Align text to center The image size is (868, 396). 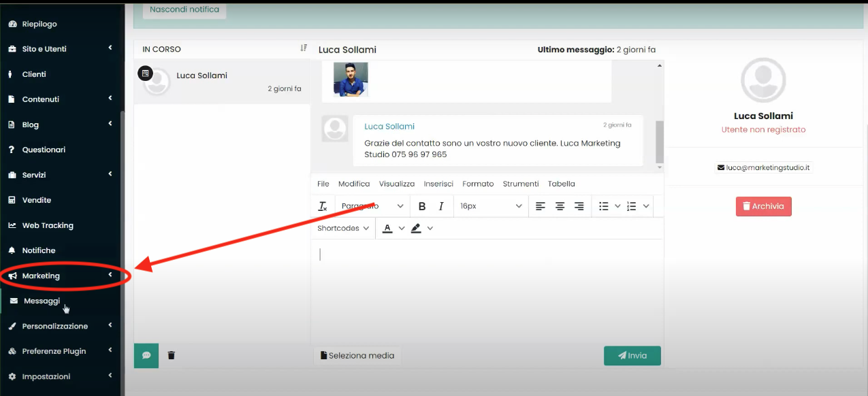(x=560, y=206)
